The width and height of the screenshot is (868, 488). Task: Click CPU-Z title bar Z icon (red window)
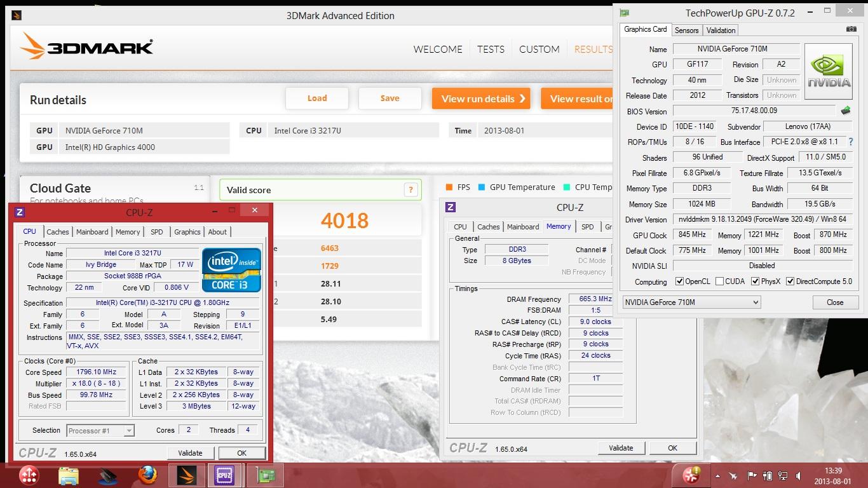click(20, 212)
